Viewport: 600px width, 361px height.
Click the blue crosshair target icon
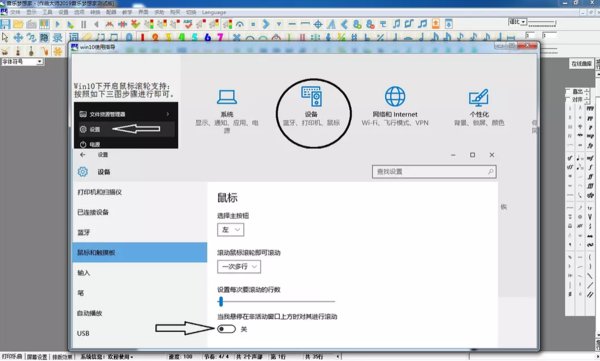coord(318,25)
